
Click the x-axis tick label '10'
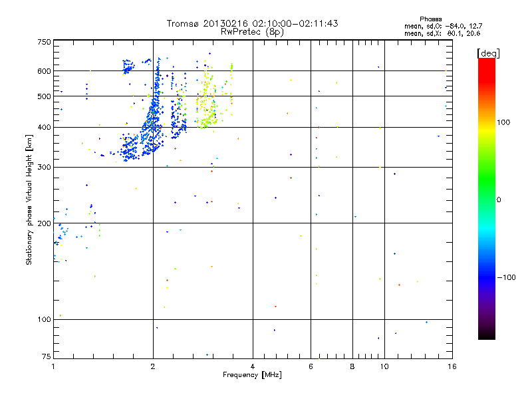tap(384, 366)
